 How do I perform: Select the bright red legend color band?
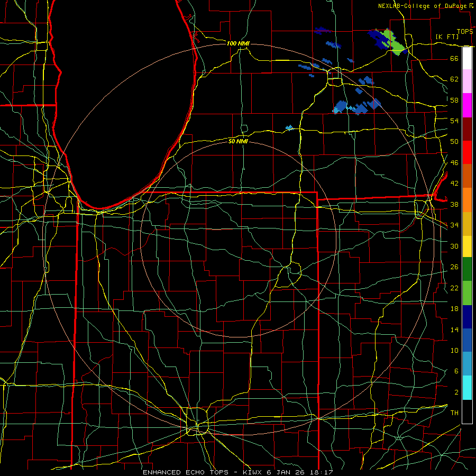coord(467,152)
